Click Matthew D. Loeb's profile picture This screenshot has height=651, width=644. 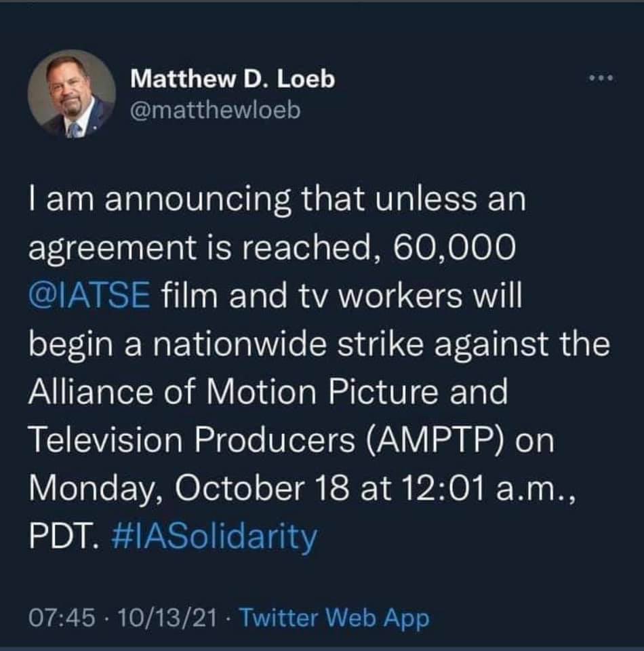coord(71,94)
